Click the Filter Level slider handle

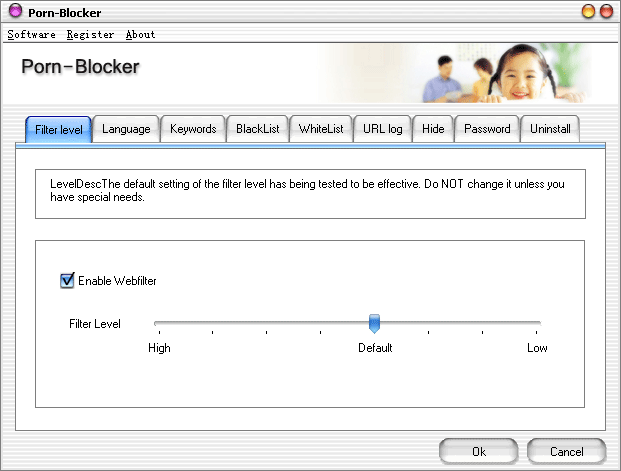374,323
